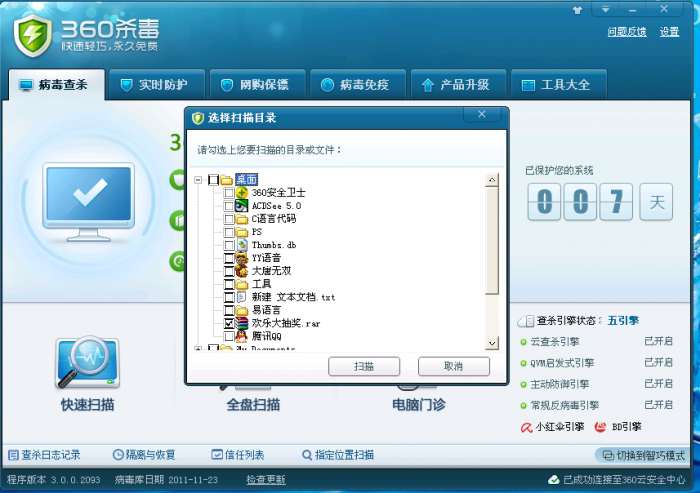Check the 新建 文本文档.txt checkbox
Viewport: 700px width, 493px height.
pos(229,297)
